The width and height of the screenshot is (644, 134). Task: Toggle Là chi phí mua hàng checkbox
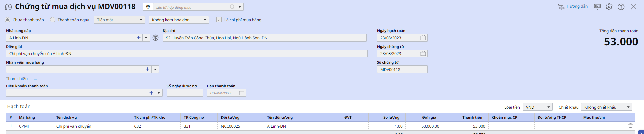click(x=219, y=20)
